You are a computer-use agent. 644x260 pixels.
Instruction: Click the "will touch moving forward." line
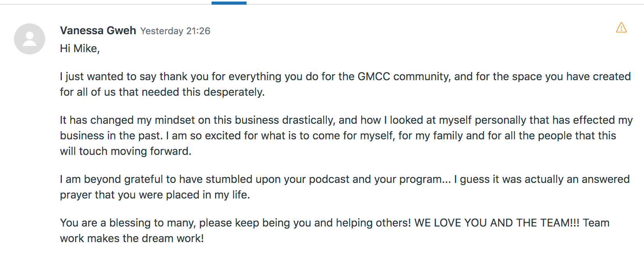point(125,151)
